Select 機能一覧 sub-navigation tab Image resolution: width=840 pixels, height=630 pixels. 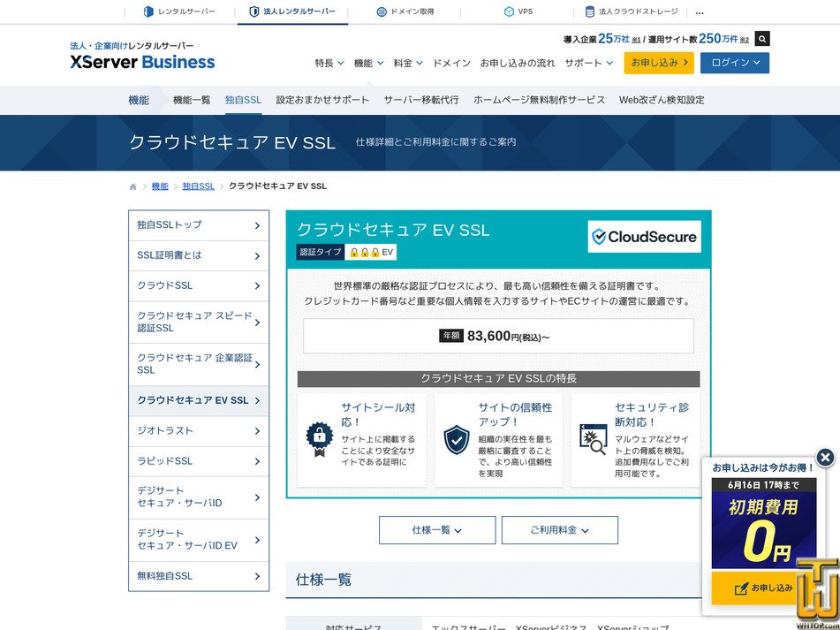[x=192, y=100]
